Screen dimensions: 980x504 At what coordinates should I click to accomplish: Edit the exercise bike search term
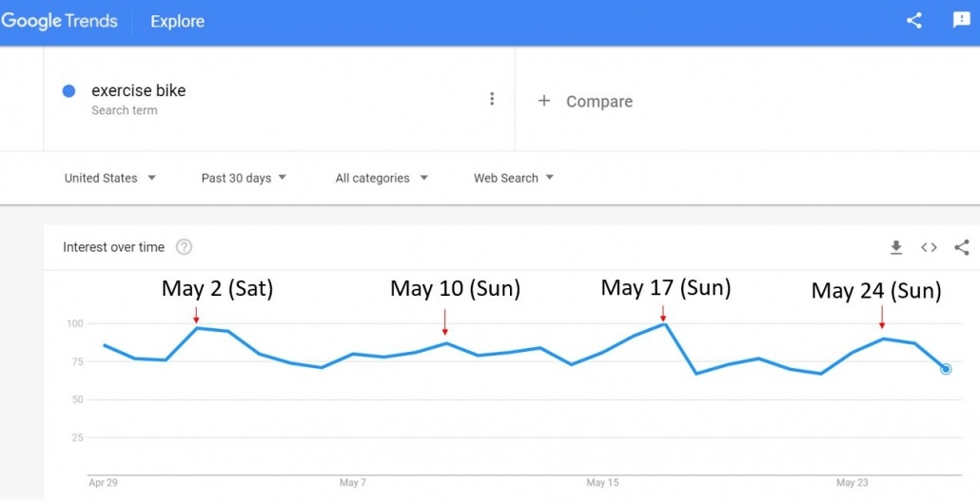139,91
